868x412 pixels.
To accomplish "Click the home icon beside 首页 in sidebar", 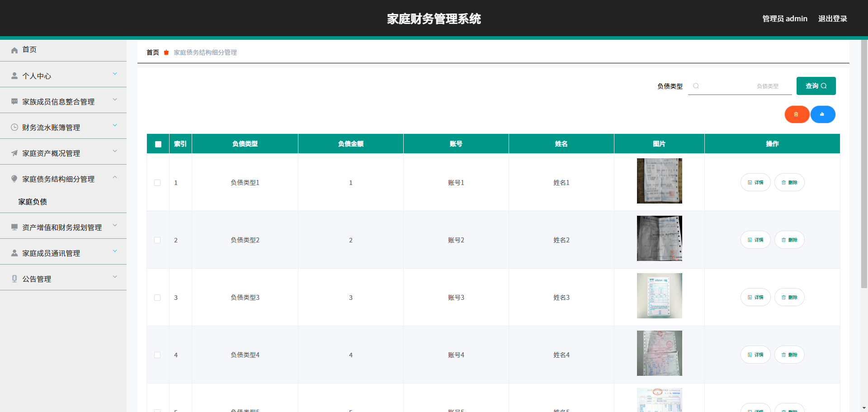I will point(14,50).
